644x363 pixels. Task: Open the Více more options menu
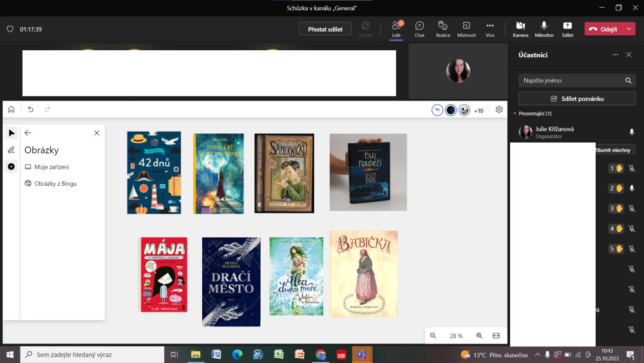click(490, 29)
